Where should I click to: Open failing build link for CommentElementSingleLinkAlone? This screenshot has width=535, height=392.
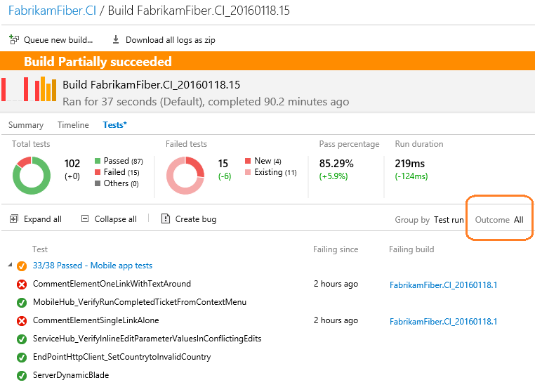pos(443,322)
